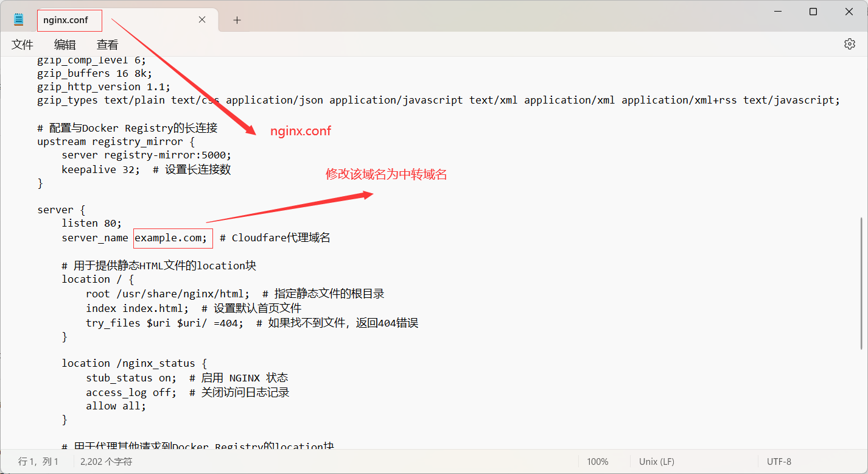Click the comment '# 用于提供静态HTML文件的location块'
868x474 pixels.
coord(159,266)
